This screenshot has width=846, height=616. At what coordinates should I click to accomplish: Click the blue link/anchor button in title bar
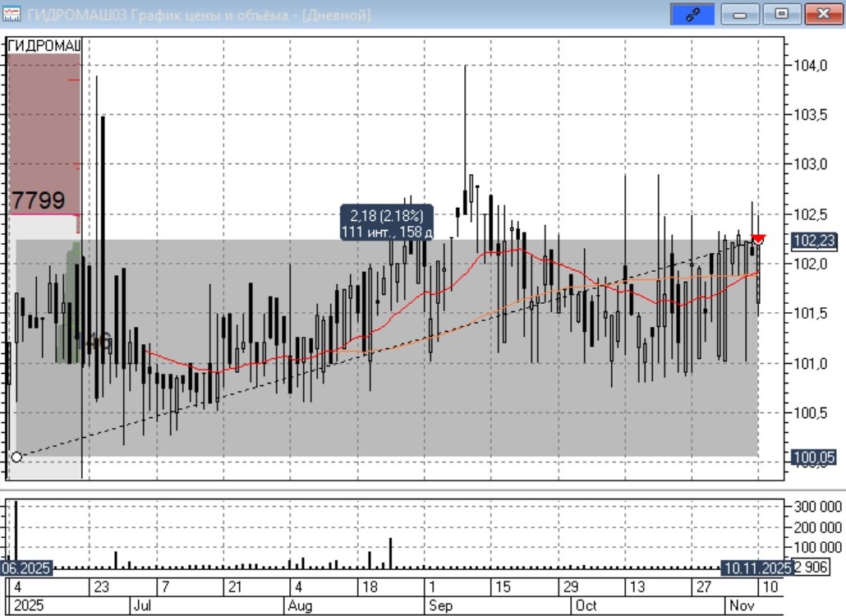[692, 14]
